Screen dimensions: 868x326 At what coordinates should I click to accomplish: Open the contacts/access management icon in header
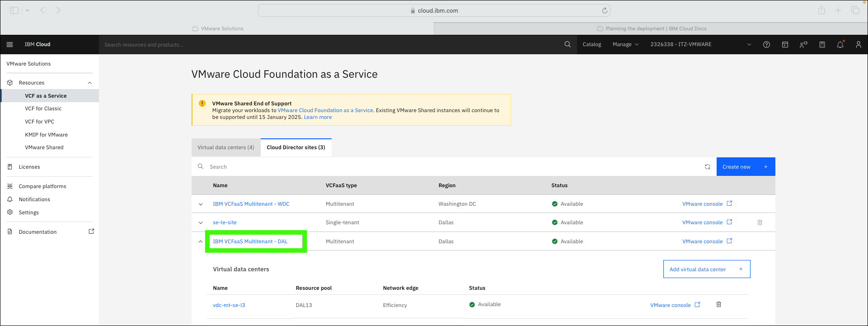[x=803, y=44]
